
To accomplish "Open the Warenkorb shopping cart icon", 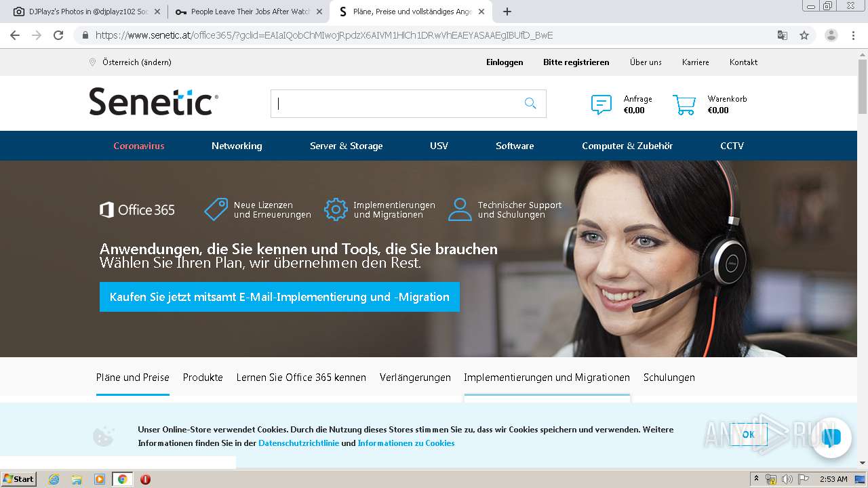I will click(x=684, y=104).
